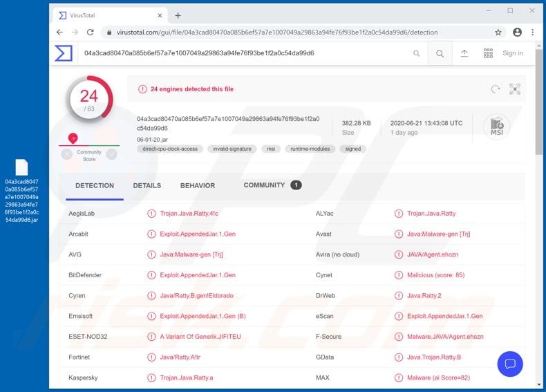The width and height of the screenshot is (546, 392).
Task: Click the MSI file type icon
Action: coord(496,127)
